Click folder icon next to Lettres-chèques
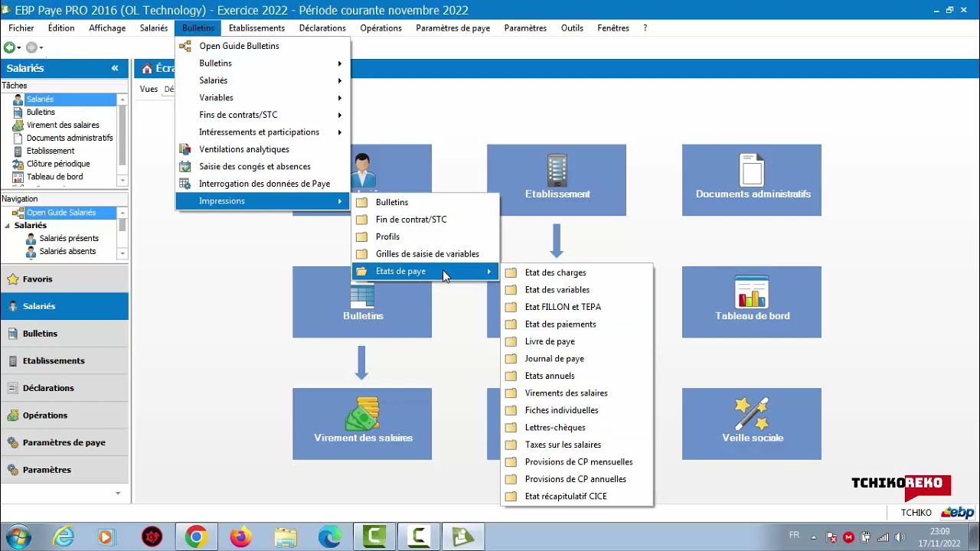 coord(511,428)
